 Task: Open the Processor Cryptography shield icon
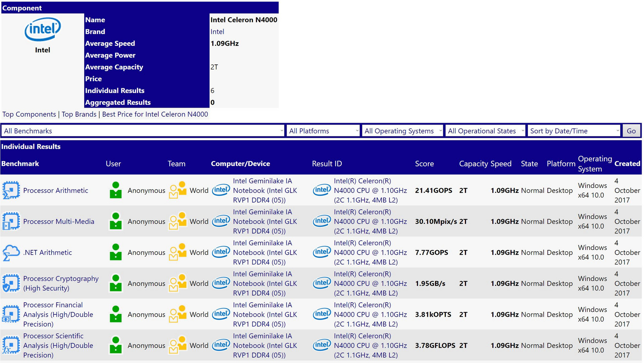[x=11, y=283]
